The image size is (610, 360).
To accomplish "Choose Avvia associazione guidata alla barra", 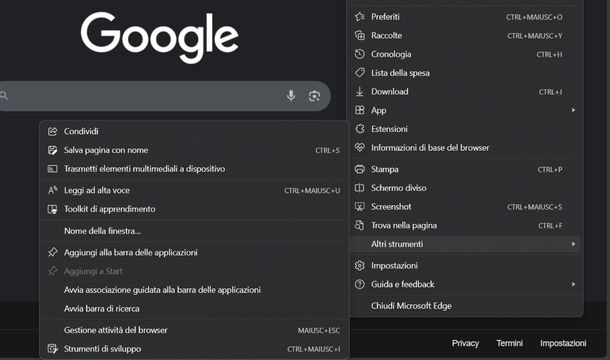I will pyautogui.click(x=195, y=290).
